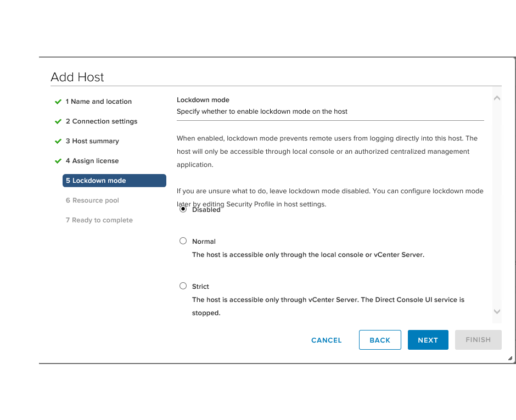
Task: Select the highlighted step 5 Lockdown mode
Action: point(114,181)
